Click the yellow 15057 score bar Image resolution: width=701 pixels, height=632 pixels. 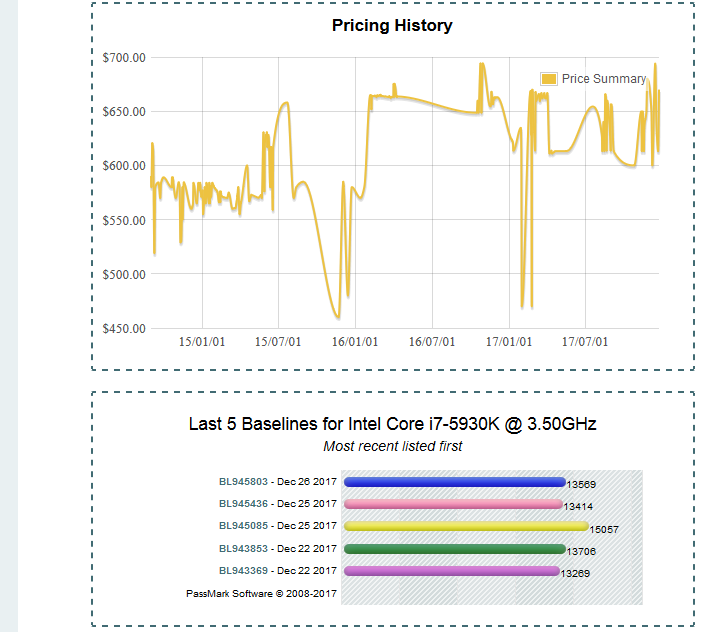coord(466,526)
